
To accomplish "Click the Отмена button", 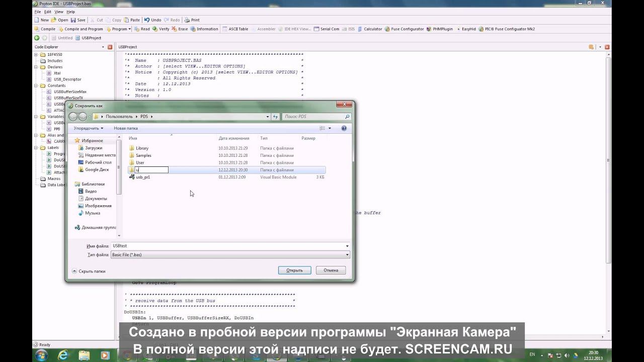I will coord(331,270).
